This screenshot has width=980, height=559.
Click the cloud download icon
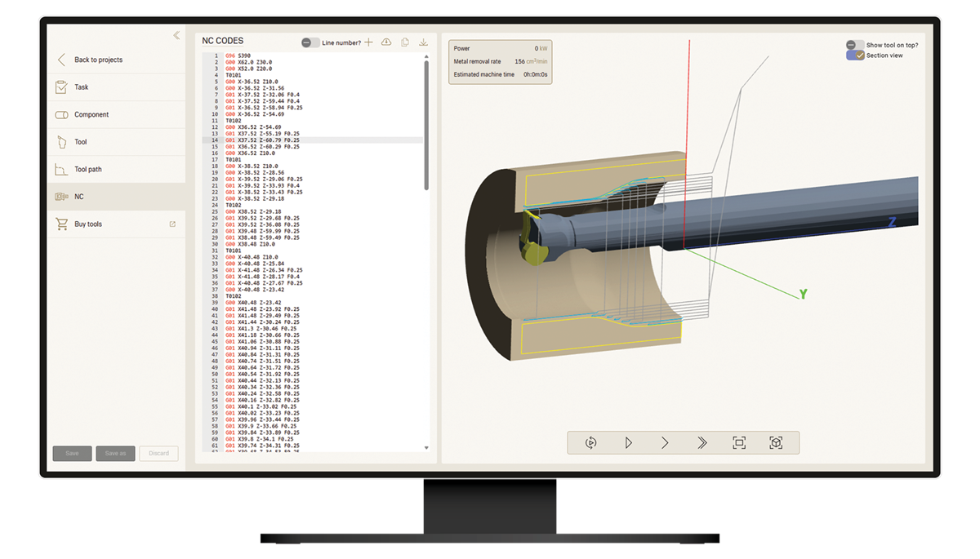click(x=386, y=42)
